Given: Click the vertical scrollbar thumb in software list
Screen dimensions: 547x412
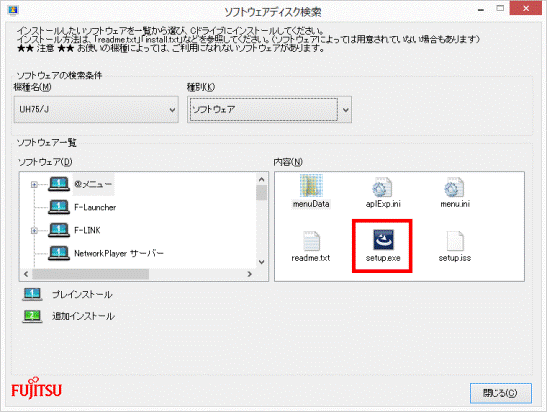Looking at the screenshot, I should (x=262, y=193).
